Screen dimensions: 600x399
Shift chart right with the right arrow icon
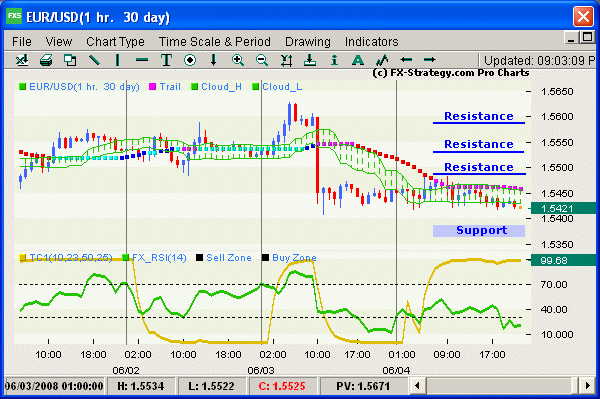(429, 60)
